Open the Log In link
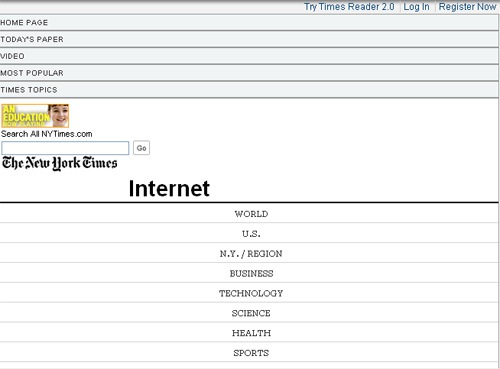This screenshot has height=369, width=500. [416, 7]
